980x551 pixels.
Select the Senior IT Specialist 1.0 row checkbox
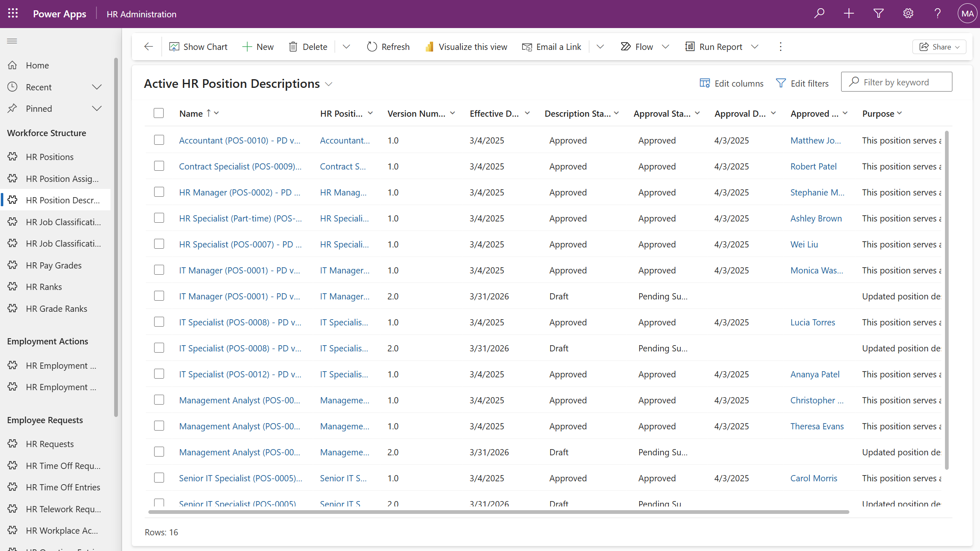coord(159,478)
